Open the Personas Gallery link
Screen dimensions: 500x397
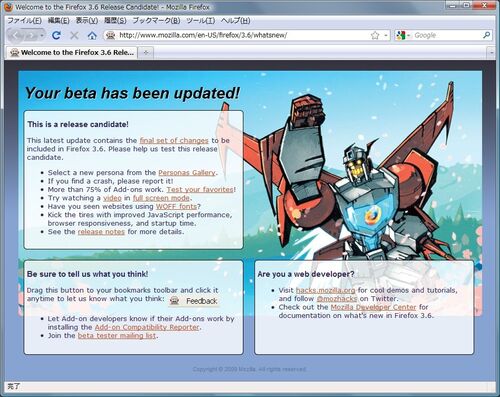tap(187, 173)
